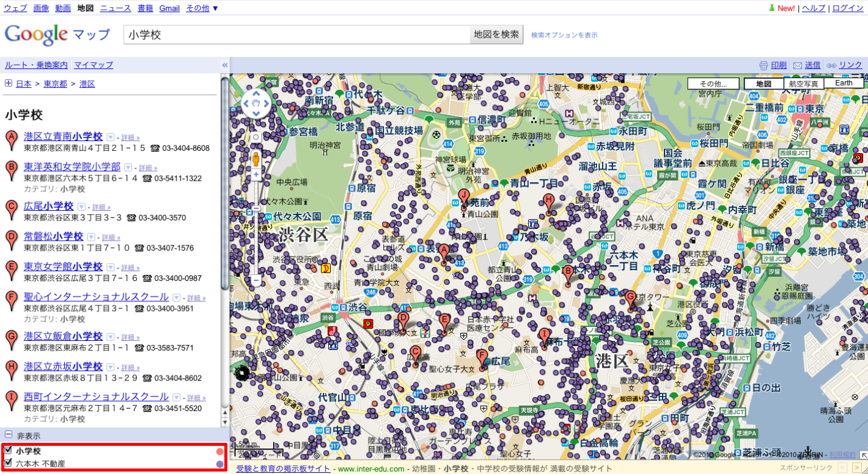The image size is (868, 474).
Task: Click into the map search input field
Action: coord(297,35)
